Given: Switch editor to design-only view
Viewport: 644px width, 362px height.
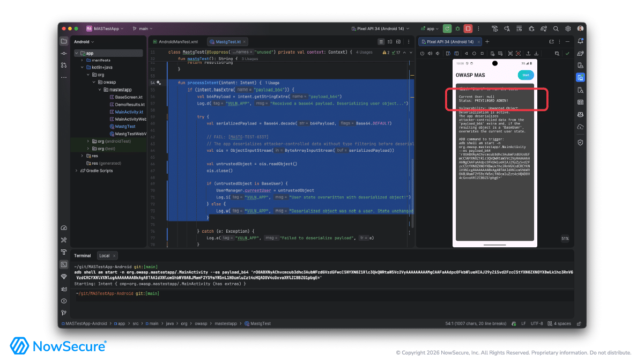Looking at the screenshot, I should (399, 41).
